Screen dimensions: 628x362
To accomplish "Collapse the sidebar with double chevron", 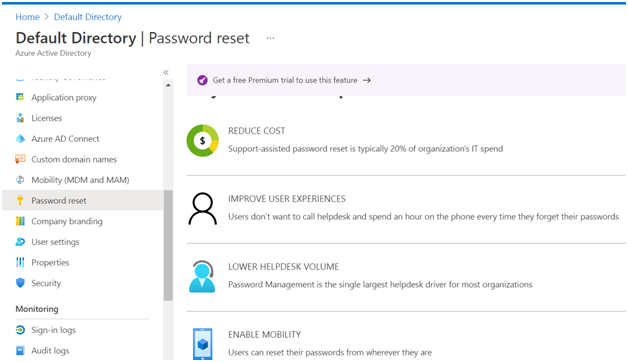I will coord(166,72).
